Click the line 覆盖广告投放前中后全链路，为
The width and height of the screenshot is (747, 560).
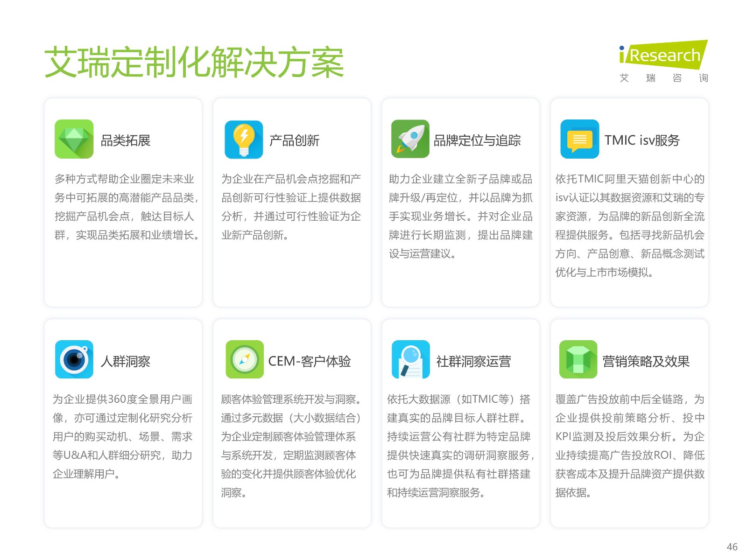click(x=630, y=399)
